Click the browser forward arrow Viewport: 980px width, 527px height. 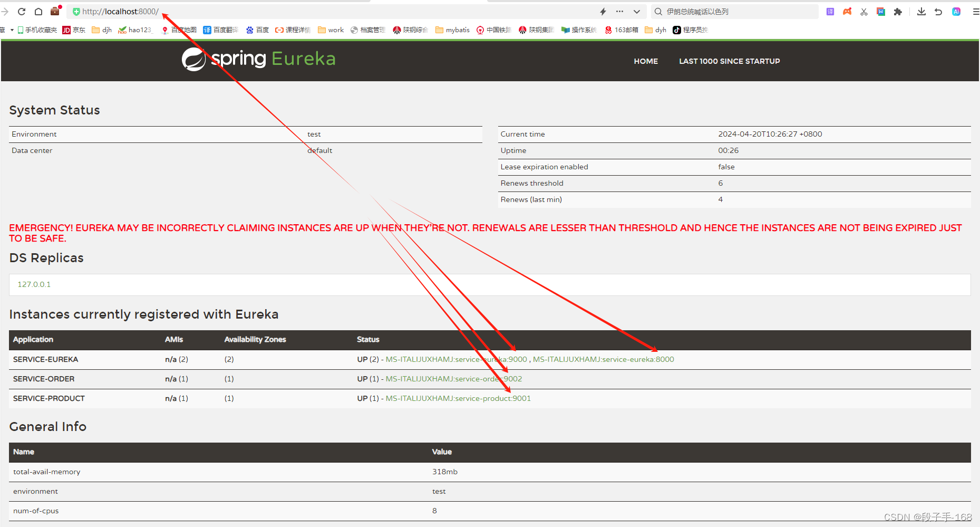coord(5,11)
